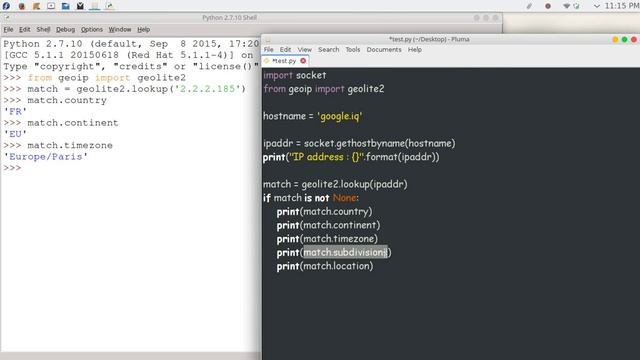This screenshot has height=360, width=640.
Task: Click the tan icon third in top panel
Action: tap(36, 6)
